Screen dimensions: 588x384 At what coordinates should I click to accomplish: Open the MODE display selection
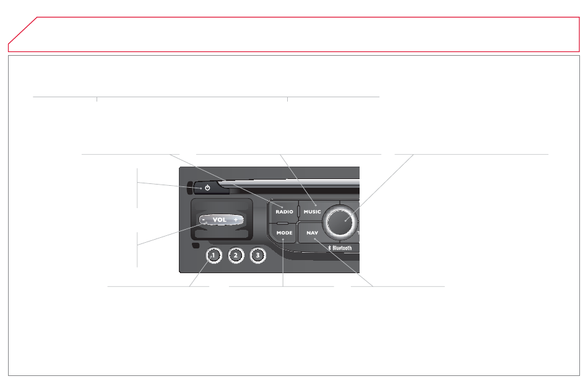284,233
